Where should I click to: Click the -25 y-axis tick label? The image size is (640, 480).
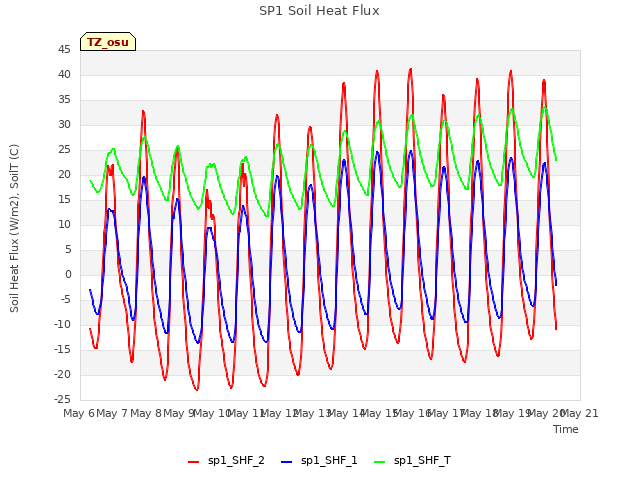pyautogui.click(x=62, y=399)
